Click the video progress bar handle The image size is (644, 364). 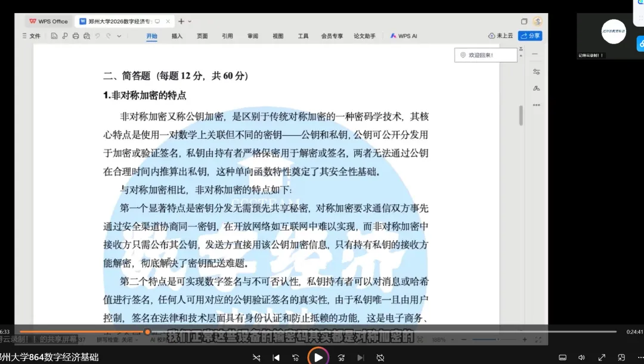click(x=147, y=332)
